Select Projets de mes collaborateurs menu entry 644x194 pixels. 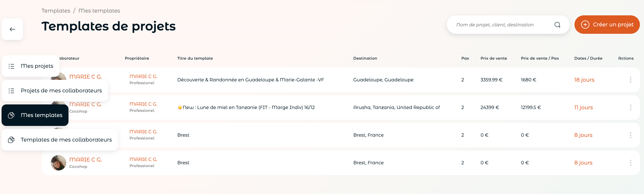tap(55, 91)
